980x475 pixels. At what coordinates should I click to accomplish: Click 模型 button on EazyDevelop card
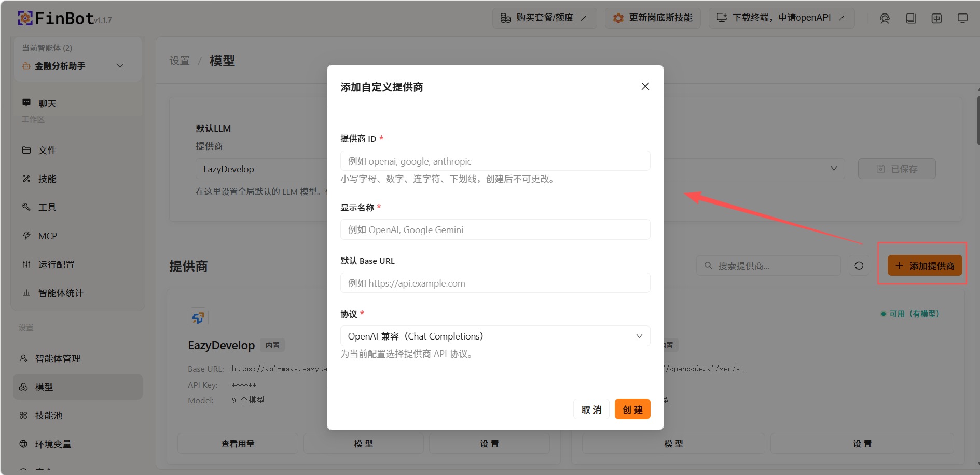[x=364, y=444]
